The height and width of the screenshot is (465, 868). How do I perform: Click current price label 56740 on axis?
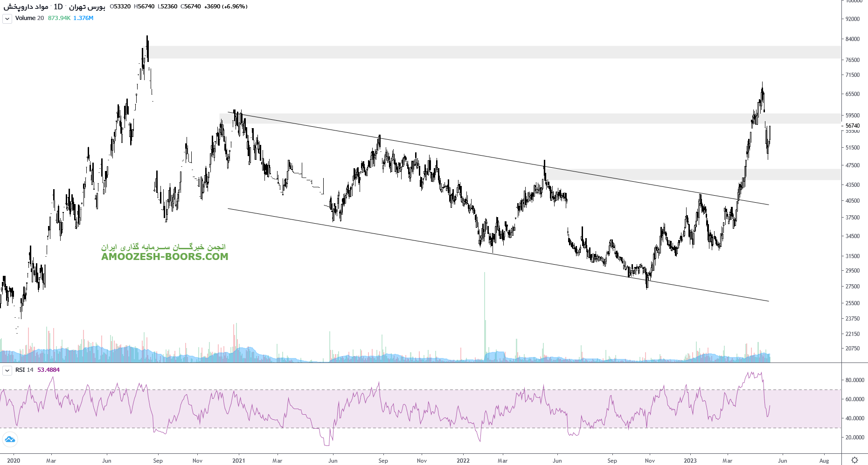click(853, 126)
